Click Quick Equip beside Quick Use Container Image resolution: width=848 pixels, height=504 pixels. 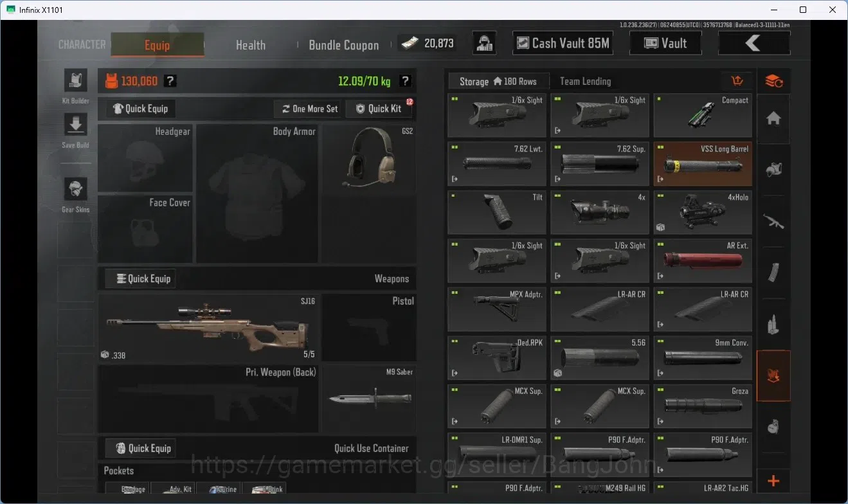tap(140, 448)
